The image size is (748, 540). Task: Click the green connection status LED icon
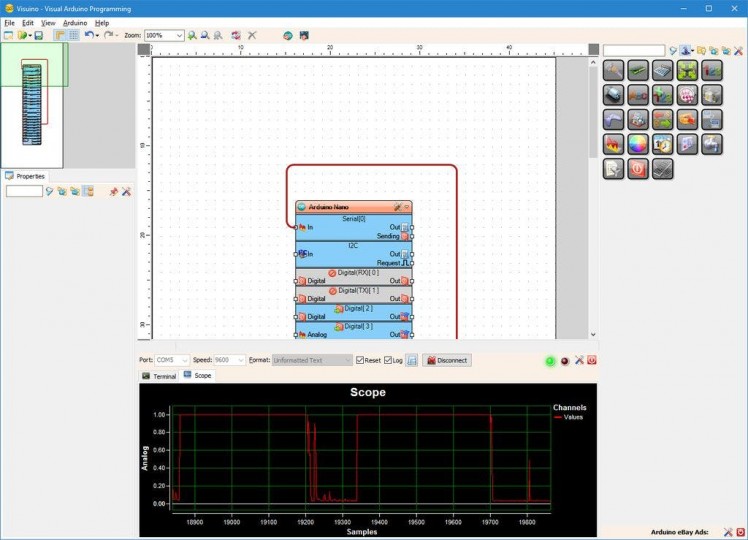550,360
